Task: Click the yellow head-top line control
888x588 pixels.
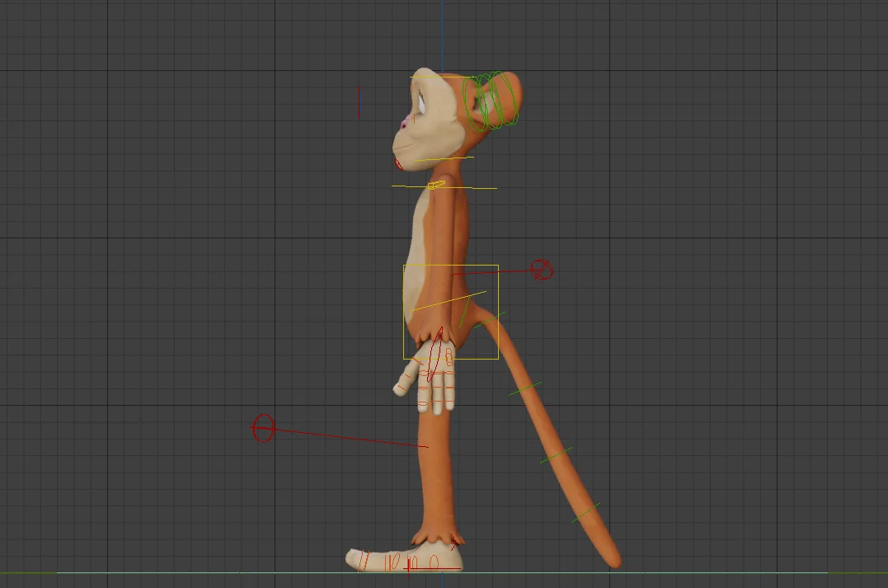Action: click(437, 77)
